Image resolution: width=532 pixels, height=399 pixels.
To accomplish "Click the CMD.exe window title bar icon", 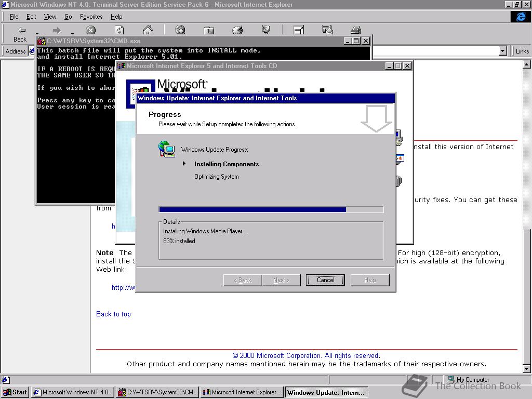I will click(42, 41).
